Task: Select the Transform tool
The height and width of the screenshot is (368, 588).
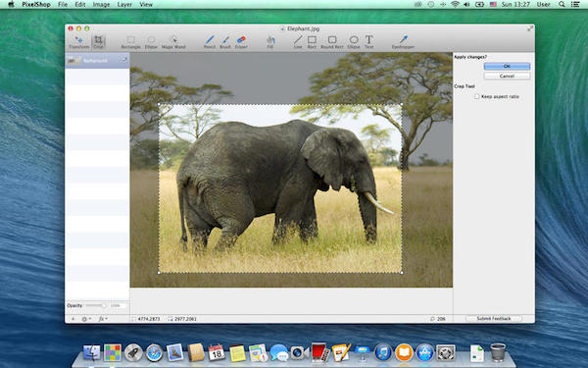Action: 79,42
